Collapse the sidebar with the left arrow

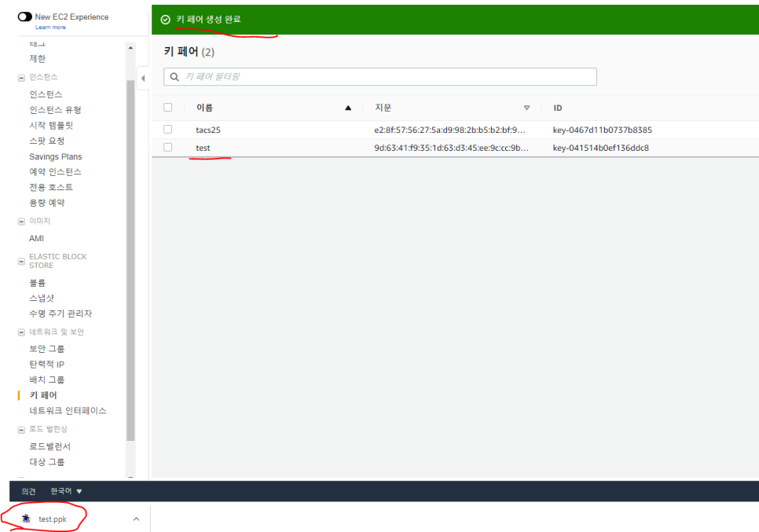pos(143,78)
